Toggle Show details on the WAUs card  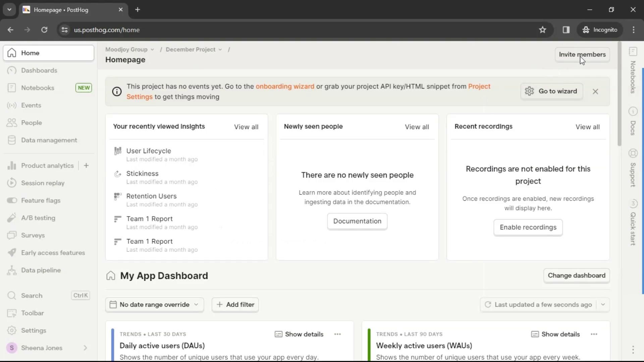555,334
